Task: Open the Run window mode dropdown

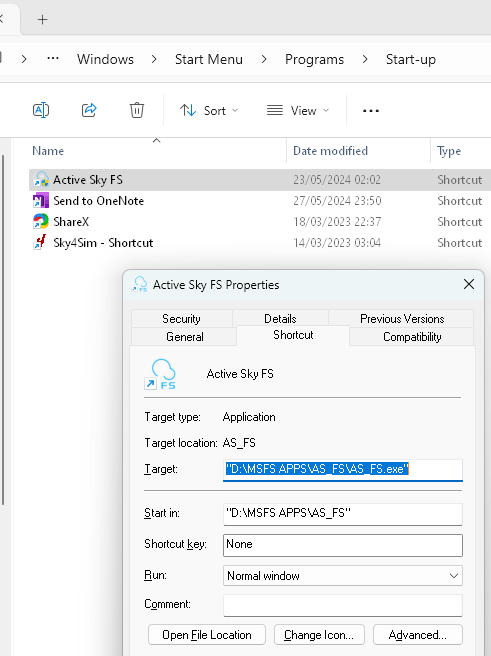Action: coord(343,576)
